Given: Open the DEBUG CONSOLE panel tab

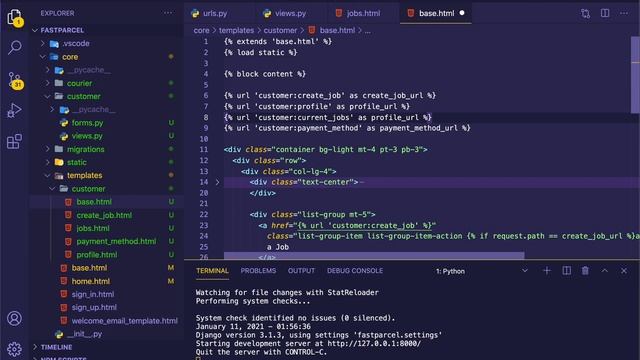Looking at the screenshot, I should click(355, 271).
